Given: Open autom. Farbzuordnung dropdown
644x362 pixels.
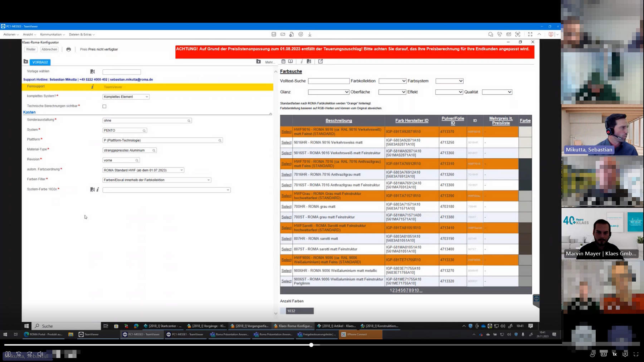Looking at the screenshot, I should (143, 170).
